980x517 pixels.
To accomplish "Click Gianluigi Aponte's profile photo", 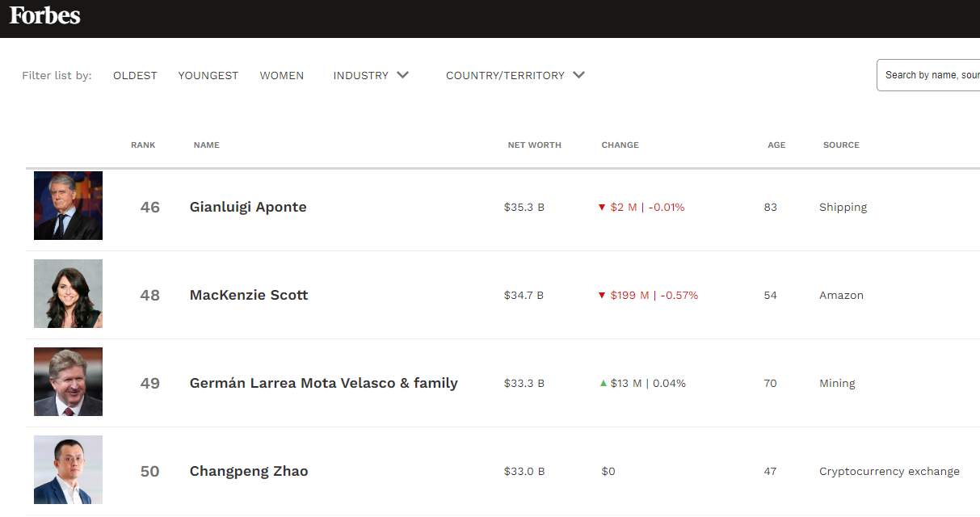I will click(x=69, y=205).
